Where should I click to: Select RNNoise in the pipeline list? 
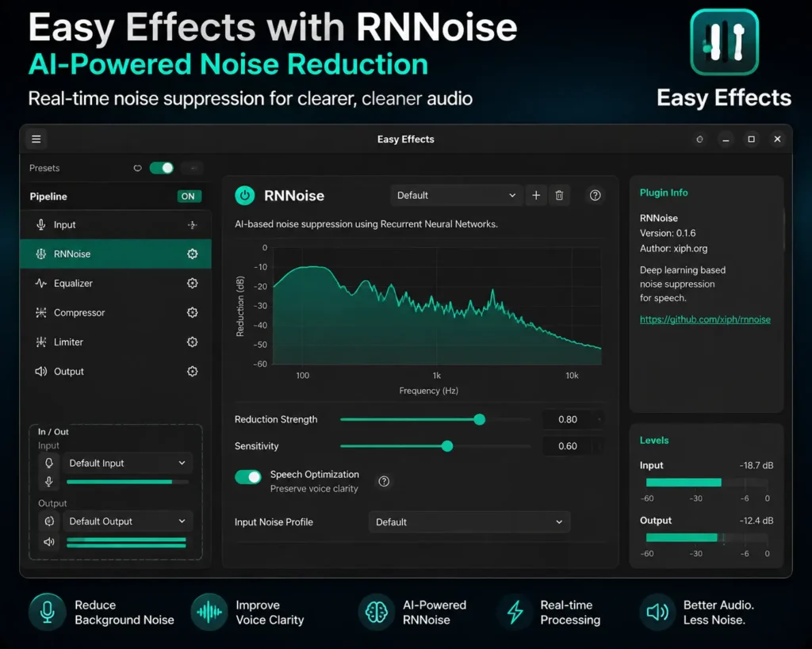(116, 254)
